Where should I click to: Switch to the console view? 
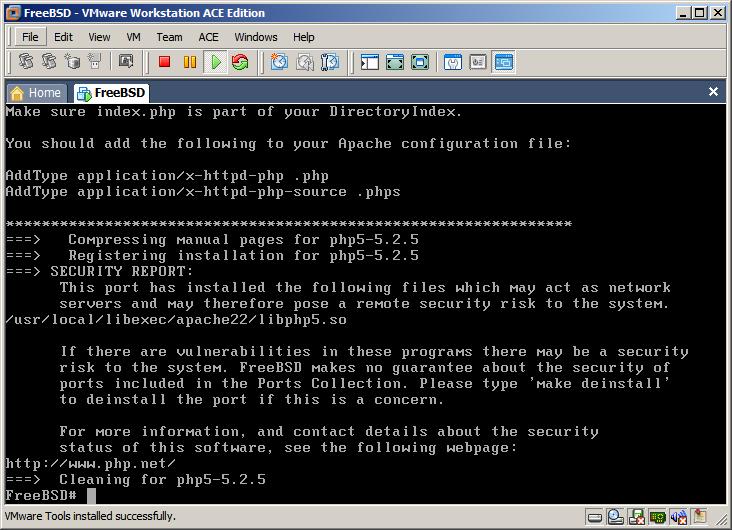coord(504,62)
